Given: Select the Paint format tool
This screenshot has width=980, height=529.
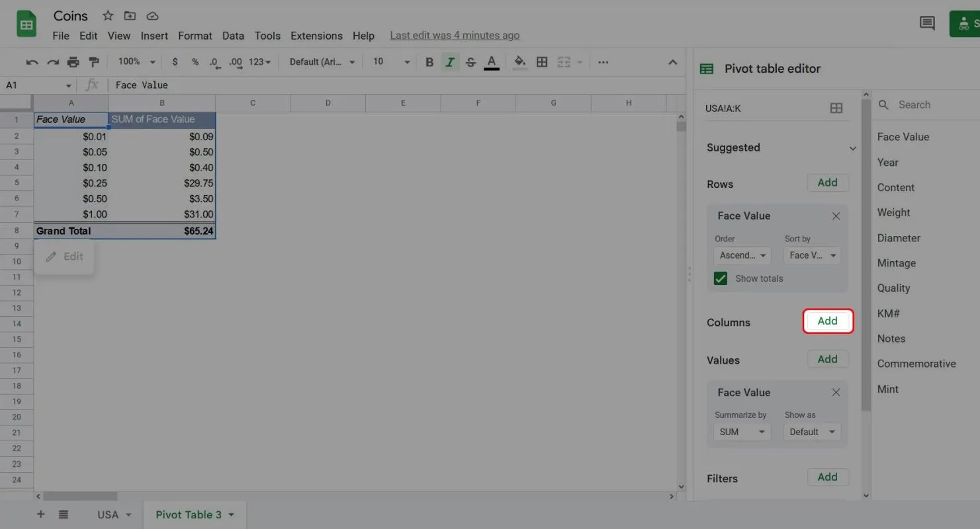Looking at the screenshot, I should (94, 61).
